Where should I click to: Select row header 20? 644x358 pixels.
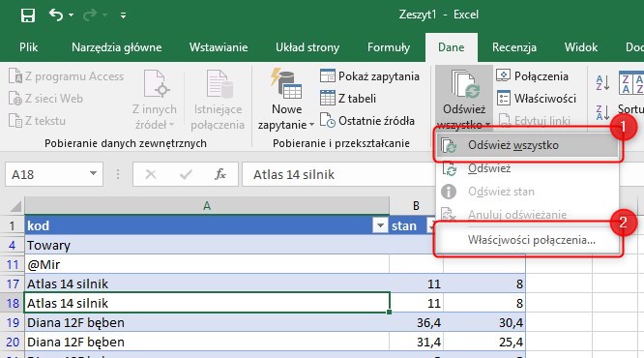coord(13,342)
